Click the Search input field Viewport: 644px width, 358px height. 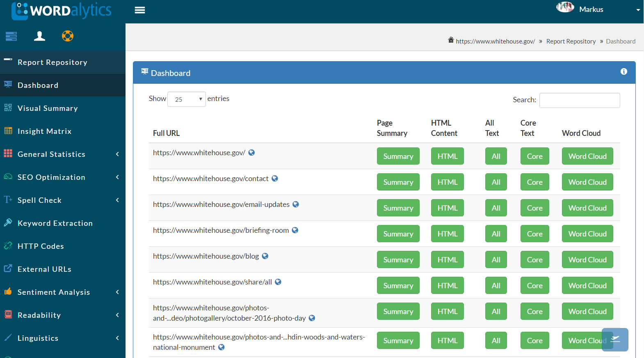(x=580, y=100)
